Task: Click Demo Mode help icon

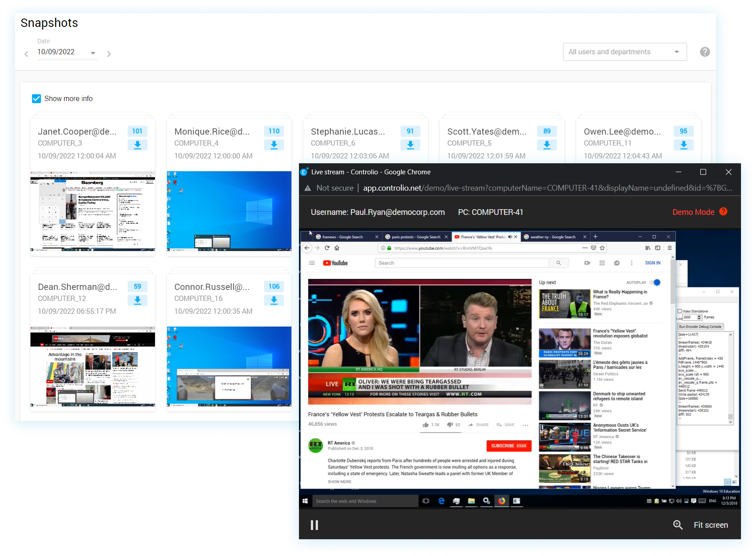Action: tap(723, 212)
